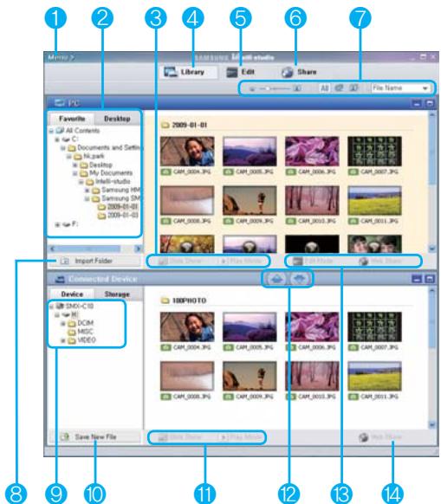Switch to the Edit tab
Viewport: 441px width, 504px height.
(x=240, y=72)
